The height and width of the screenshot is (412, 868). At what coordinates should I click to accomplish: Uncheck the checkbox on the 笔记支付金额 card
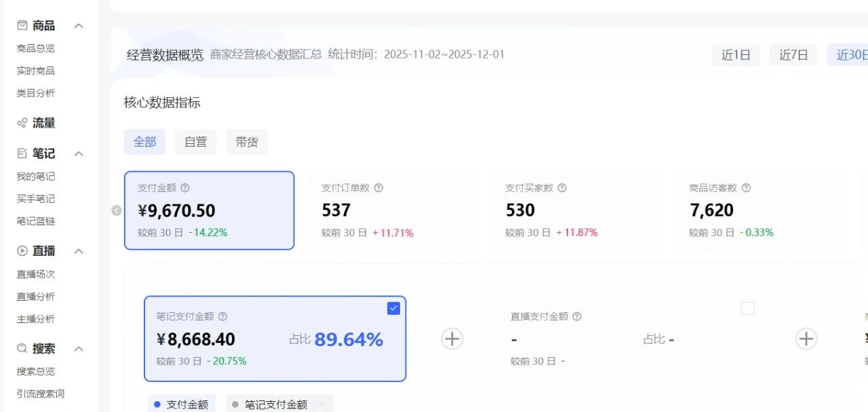coord(393,308)
